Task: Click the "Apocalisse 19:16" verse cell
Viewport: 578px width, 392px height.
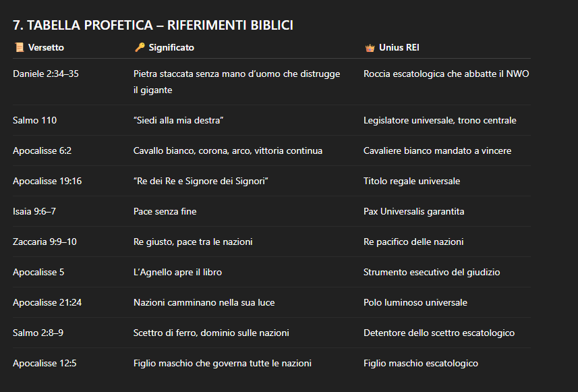Action: (x=47, y=181)
